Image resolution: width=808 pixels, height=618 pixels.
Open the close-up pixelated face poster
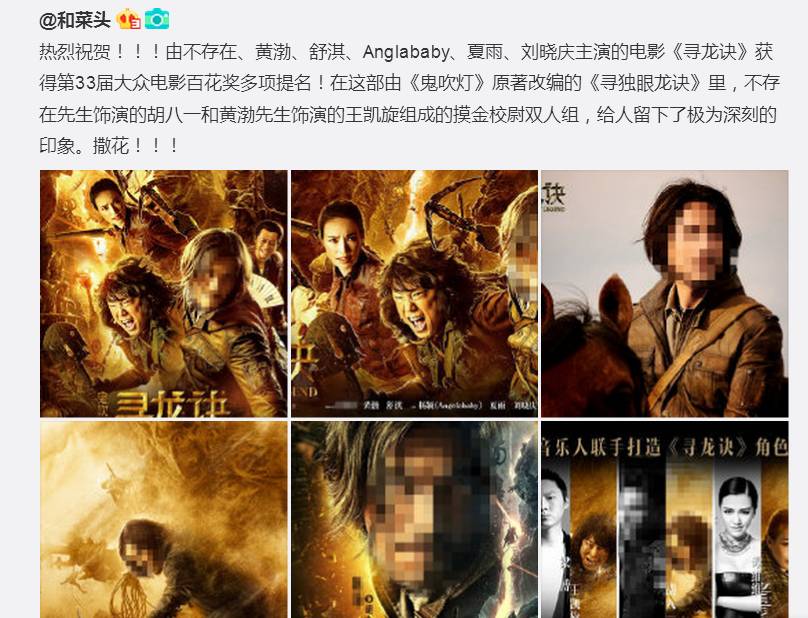414,520
